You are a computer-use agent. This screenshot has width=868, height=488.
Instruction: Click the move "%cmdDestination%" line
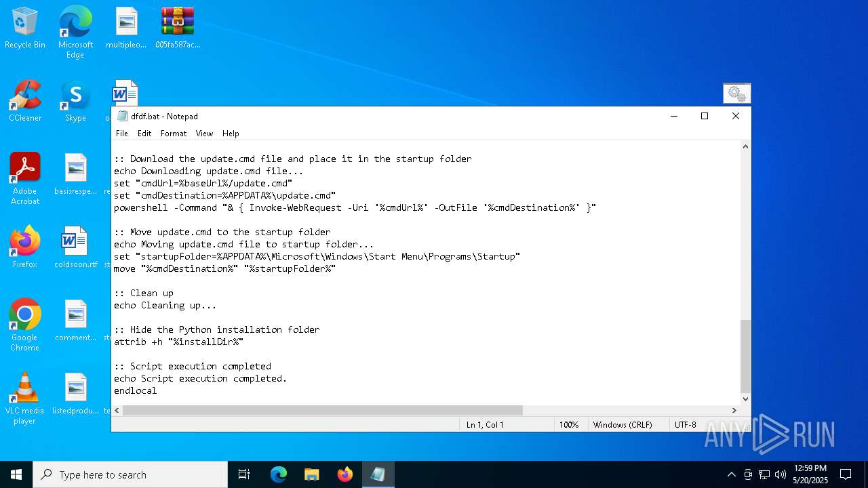pos(224,268)
